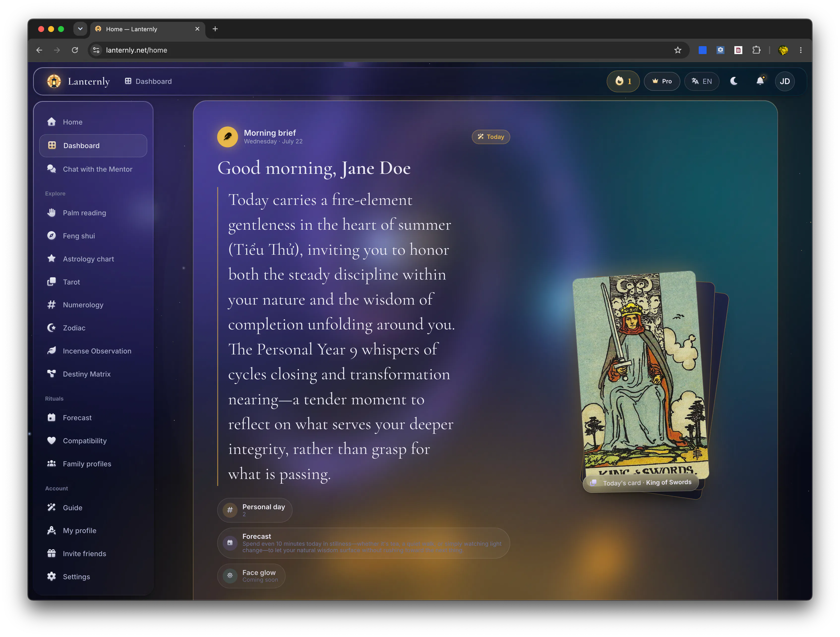Open the EN language selector

pyautogui.click(x=702, y=81)
